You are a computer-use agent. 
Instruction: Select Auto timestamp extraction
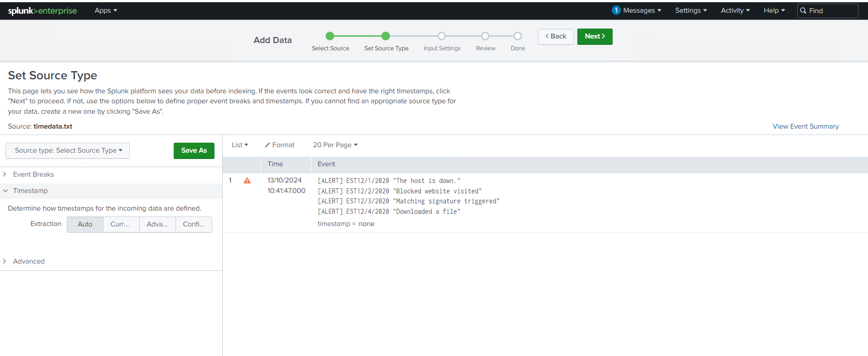click(85, 224)
